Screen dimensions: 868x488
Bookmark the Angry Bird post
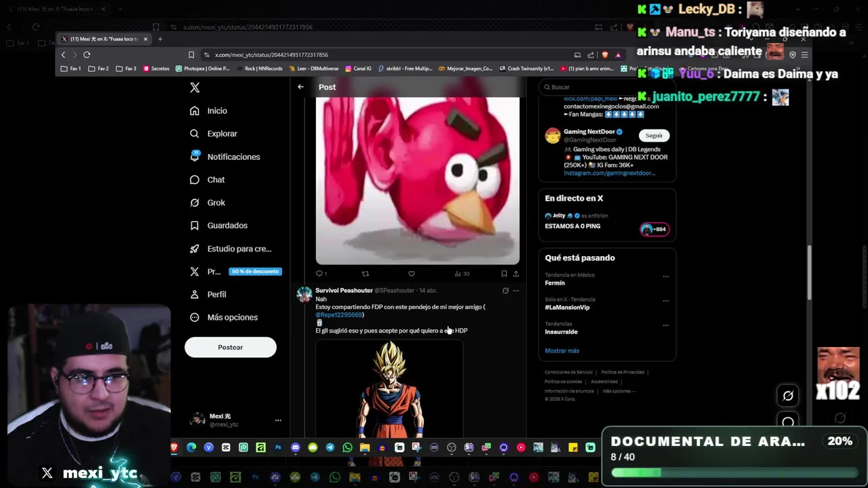(x=504, y=274)
